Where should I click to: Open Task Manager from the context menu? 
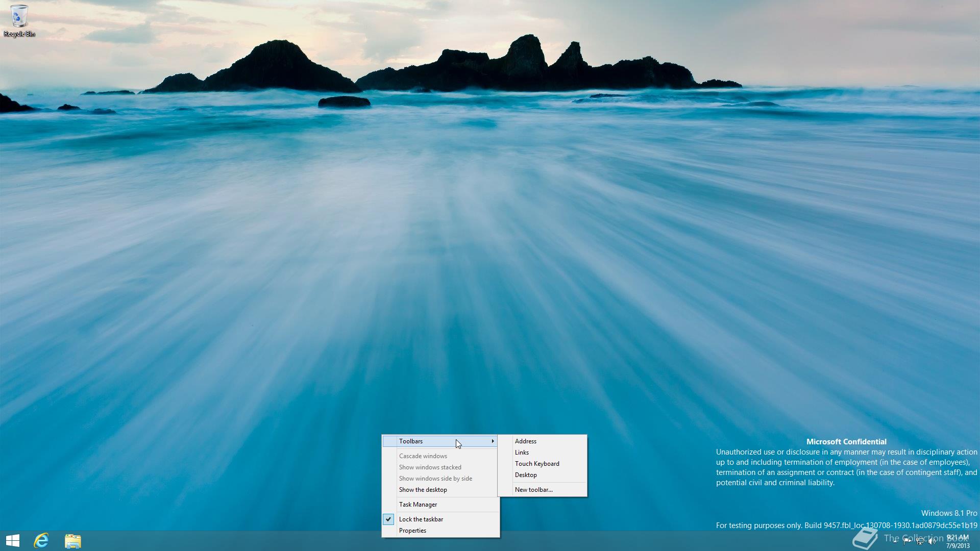coord(440,505)
